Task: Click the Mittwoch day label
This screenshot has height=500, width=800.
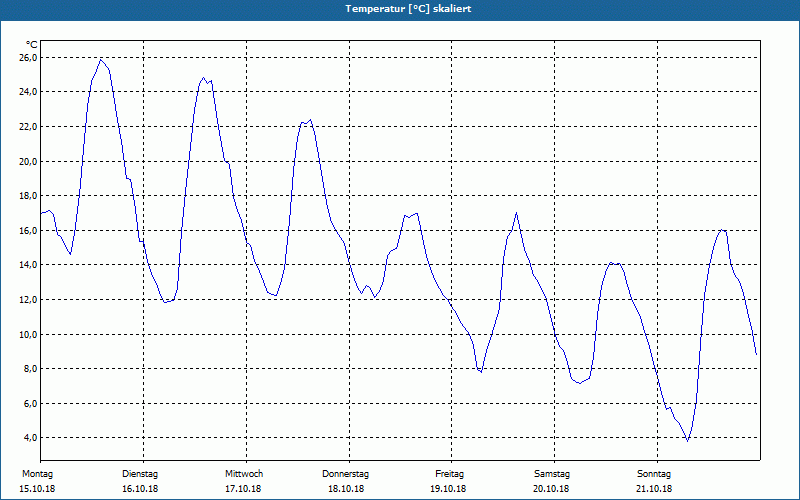Action: coord(244,474)
